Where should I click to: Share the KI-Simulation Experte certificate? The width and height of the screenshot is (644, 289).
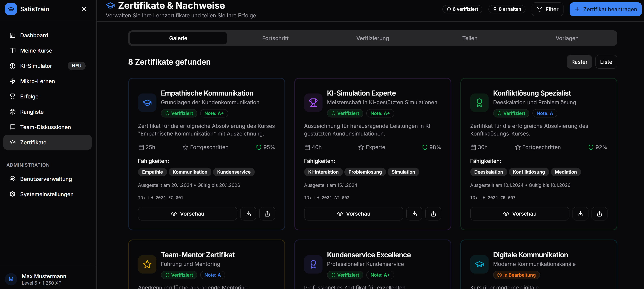pyautogui.click(x=433, y=214)
